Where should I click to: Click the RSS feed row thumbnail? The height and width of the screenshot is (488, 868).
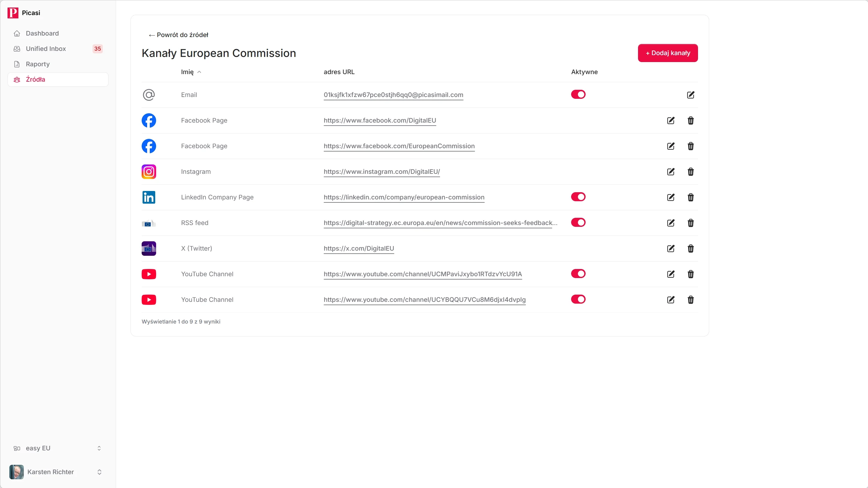149,223
